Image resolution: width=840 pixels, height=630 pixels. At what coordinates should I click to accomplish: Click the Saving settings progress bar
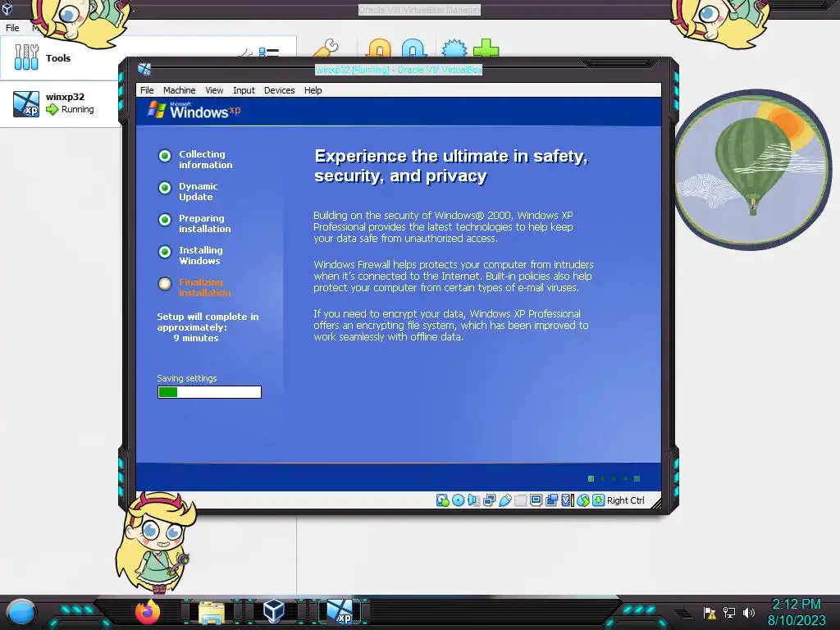point(209,392)
